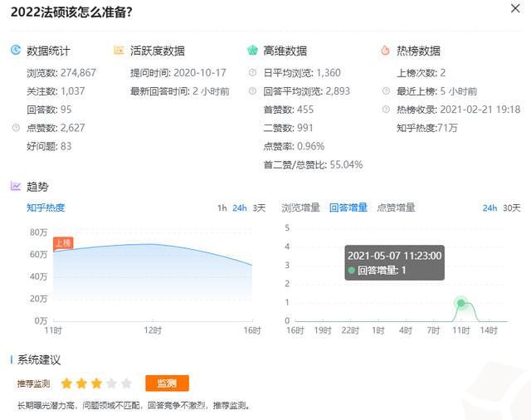Click the 趋势 line-chart icon
Viewport: 531px width, 420px height.
coord(16,186)
